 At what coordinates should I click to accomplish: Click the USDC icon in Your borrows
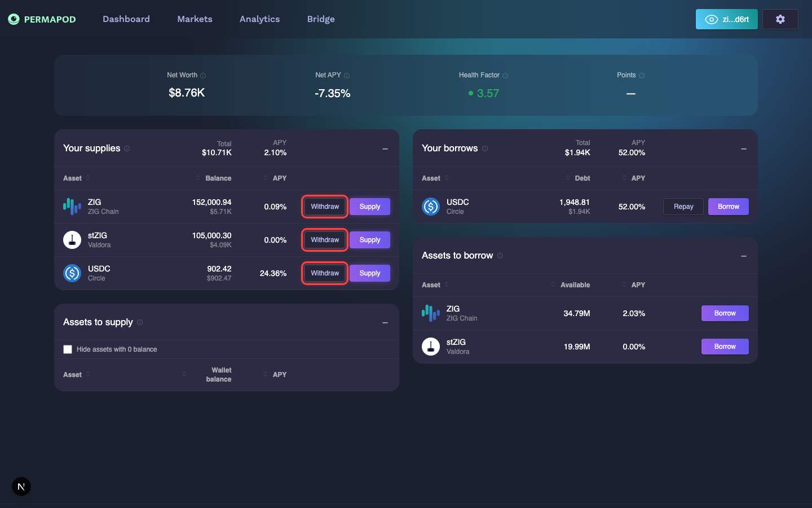pos(431,207)
